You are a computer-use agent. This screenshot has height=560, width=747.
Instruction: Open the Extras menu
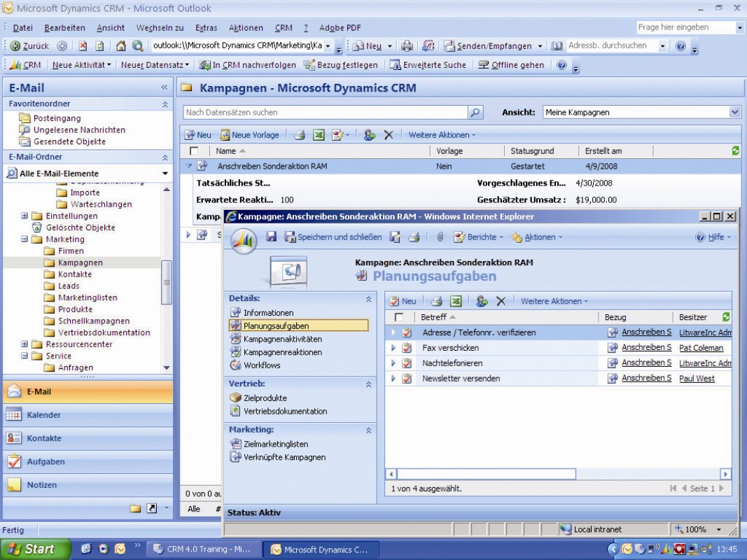(x=207, y=27)
